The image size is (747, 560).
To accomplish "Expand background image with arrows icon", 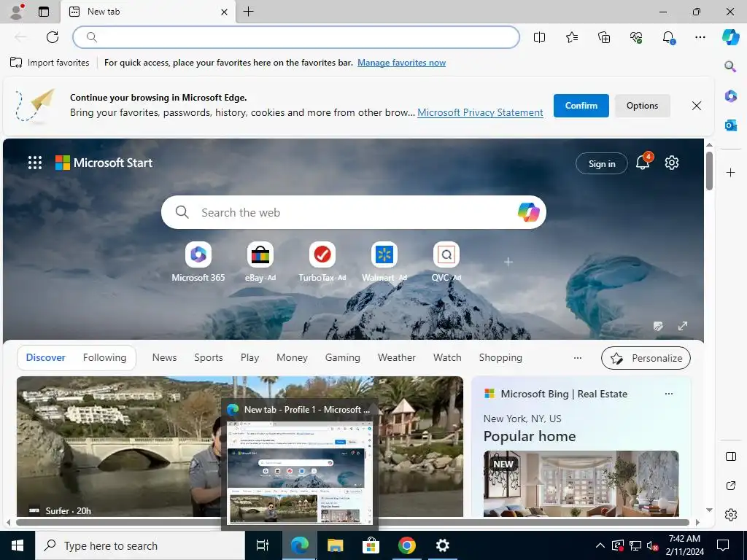I will pyautogui.click(x=683, y=326).
